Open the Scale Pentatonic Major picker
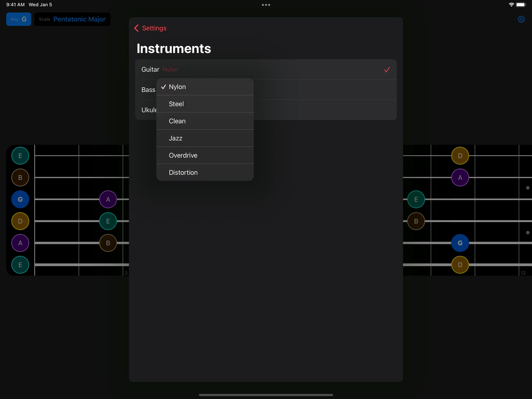The width and height of the screenshot is (532, 399). tap(72, 19)
